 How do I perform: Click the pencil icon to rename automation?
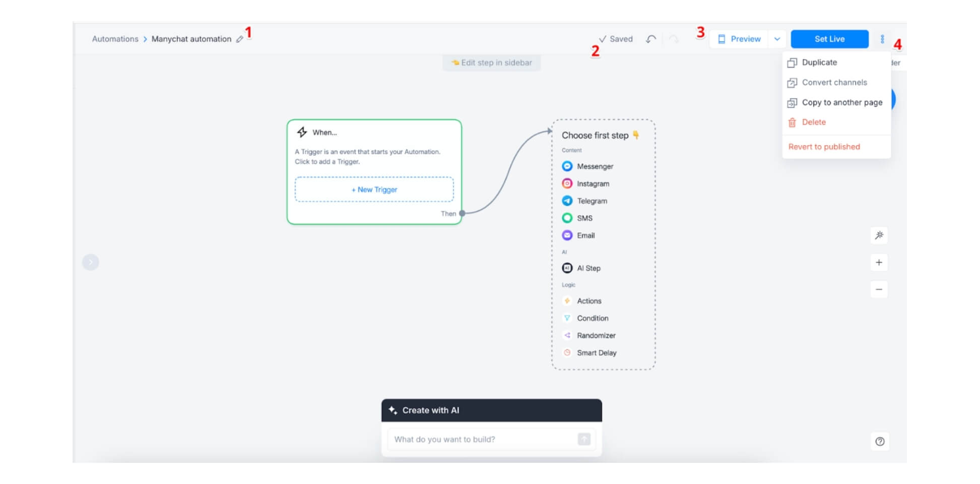pos(240,39)
